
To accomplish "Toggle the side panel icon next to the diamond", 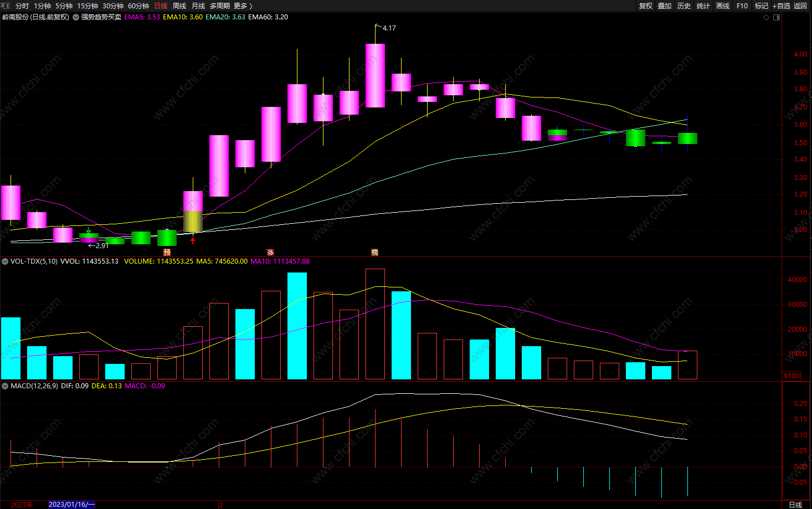I will click(x=777, y=17).
